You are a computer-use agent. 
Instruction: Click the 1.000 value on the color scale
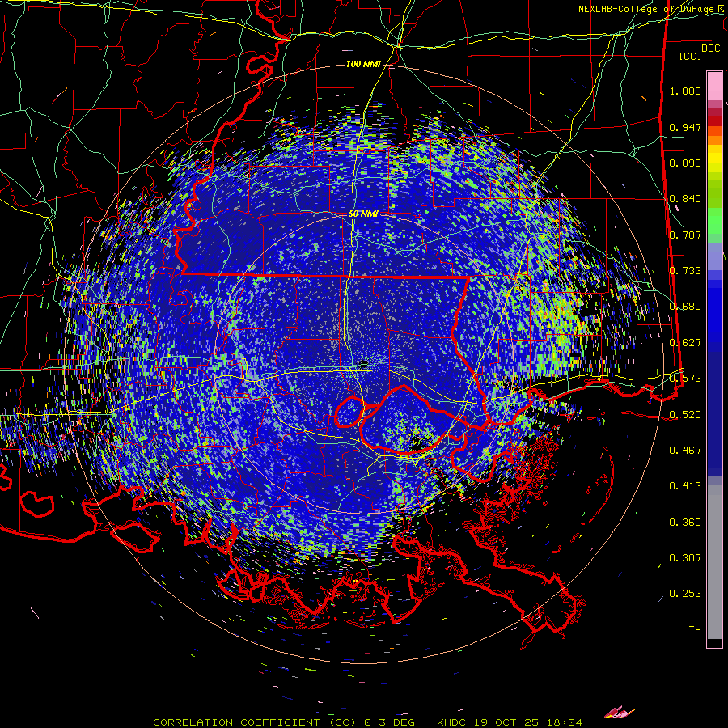click(685, 91)
